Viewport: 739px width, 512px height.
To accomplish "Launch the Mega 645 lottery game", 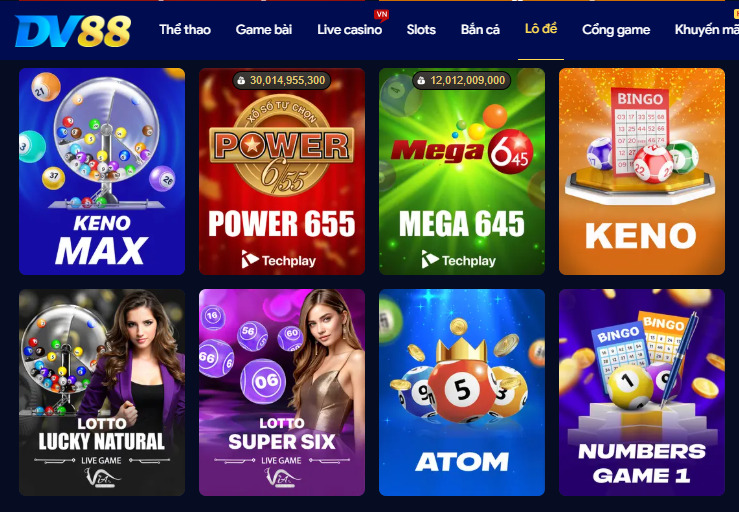I will (462, 172).
